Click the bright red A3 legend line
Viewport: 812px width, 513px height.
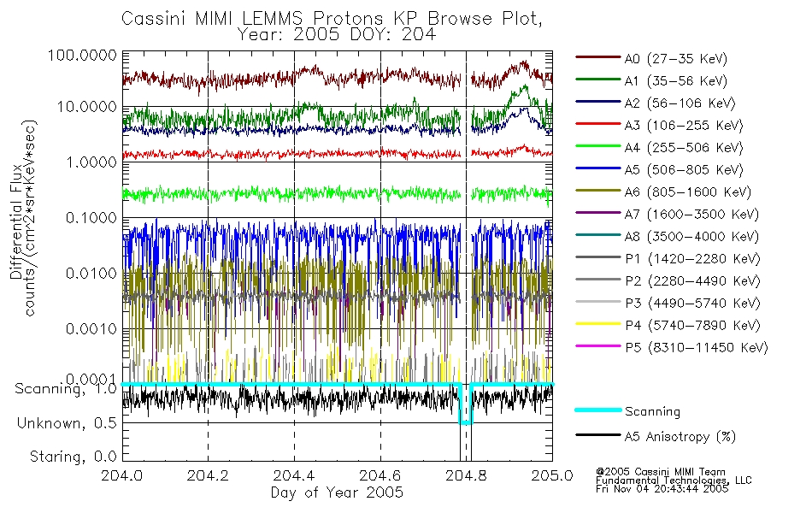pyautogui.click(x=597, y=124)
